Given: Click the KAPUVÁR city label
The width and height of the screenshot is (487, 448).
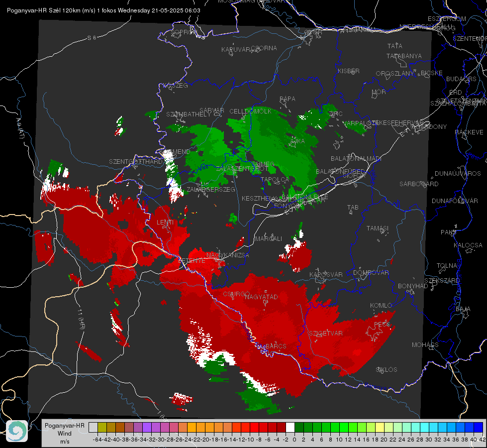Looking at the screenshot, I should (236, 50).
